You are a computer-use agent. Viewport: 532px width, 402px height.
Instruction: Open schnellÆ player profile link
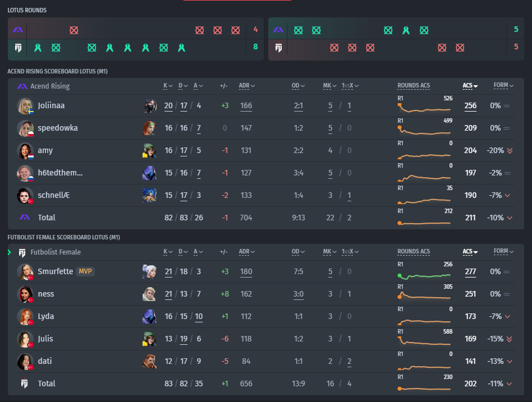(x=54, y=195)
